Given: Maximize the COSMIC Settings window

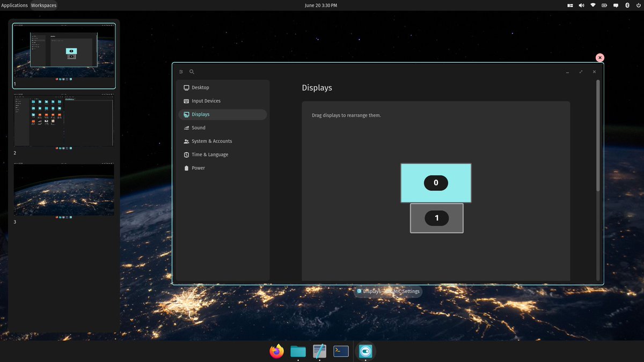Looking at the screenshot, I should [x=581, y=72].
